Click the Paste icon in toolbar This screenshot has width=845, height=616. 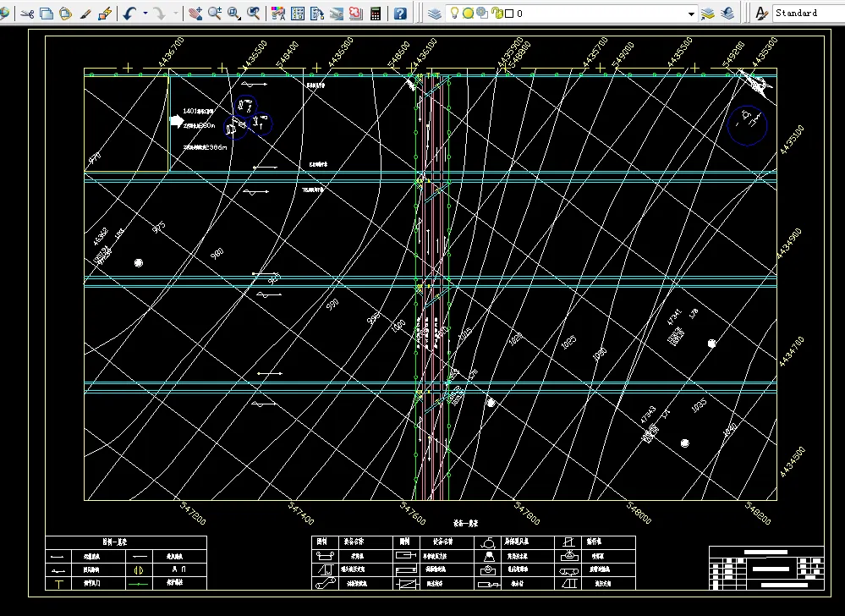(x=65, y=14)
